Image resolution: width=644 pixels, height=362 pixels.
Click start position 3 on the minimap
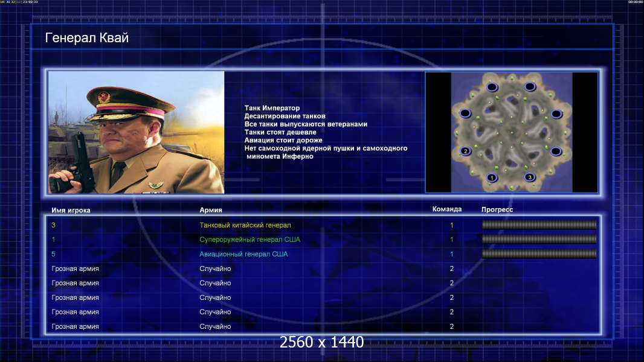(530, 177)
